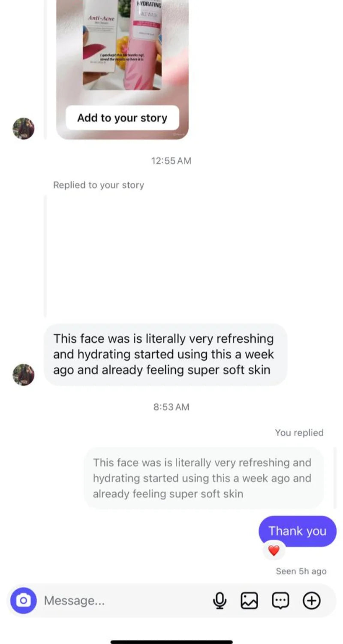343x644 pixels.
Task: Open profile avatar beside the face wash message
Action: click(x=23, y=374)
